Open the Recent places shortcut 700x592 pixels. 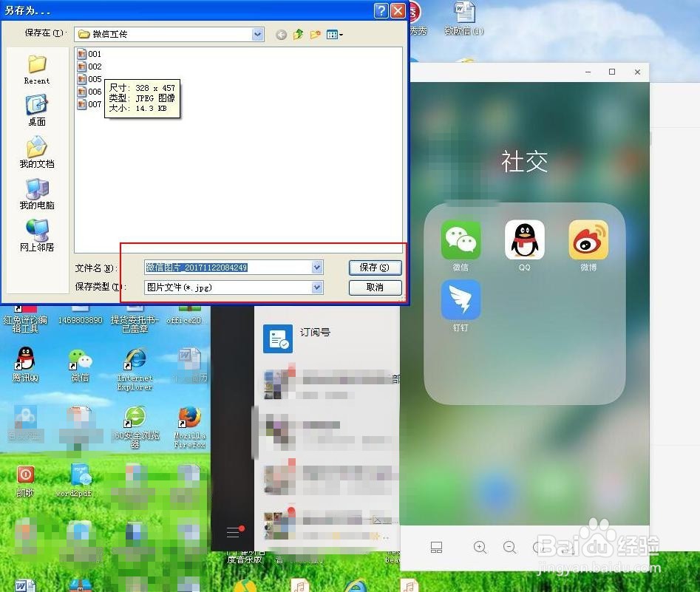pos(35,68)
